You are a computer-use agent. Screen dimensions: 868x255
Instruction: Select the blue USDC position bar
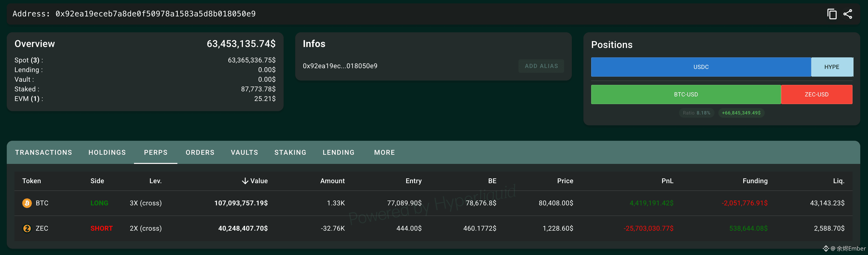point(701,67)
